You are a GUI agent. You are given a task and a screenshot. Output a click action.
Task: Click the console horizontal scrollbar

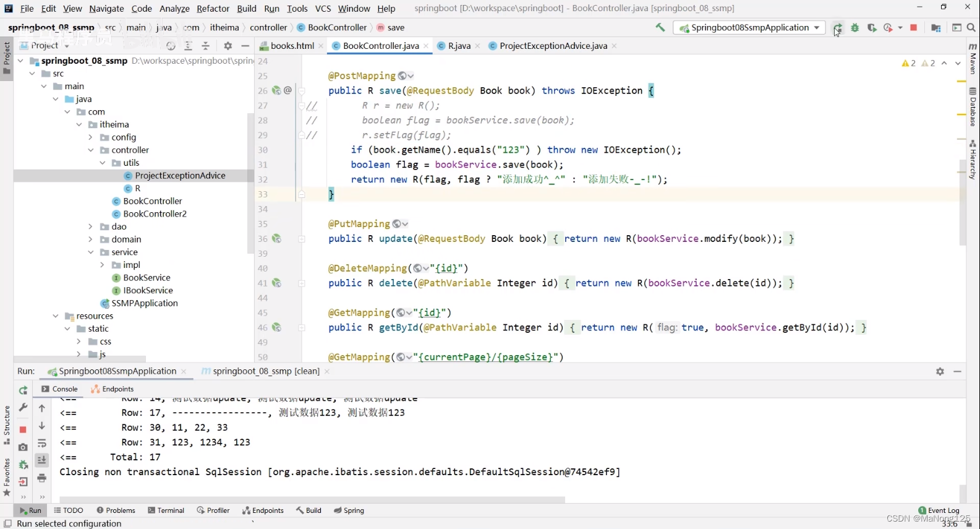[312, 499]
